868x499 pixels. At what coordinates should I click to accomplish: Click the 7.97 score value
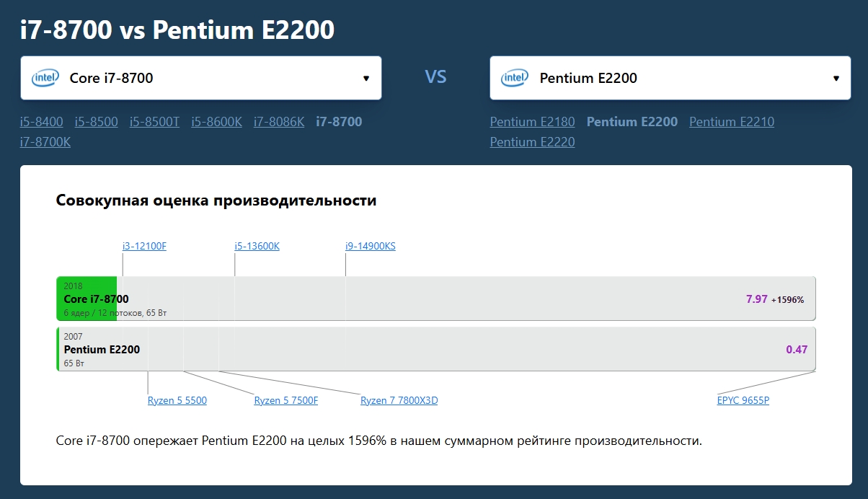click(x=757, y=299)
